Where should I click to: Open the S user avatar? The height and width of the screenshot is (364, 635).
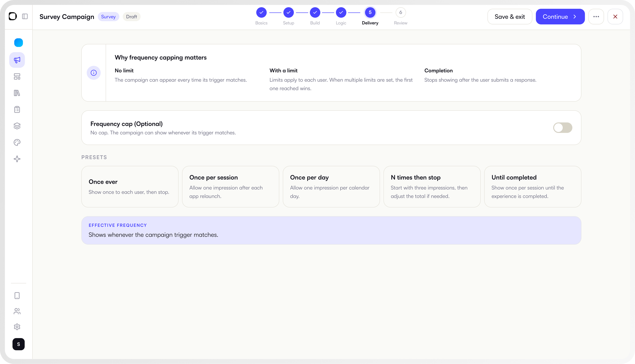click(19, 344)
